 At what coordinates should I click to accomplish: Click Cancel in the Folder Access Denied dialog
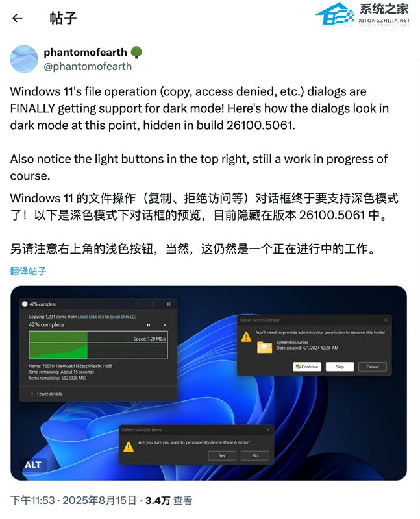coord(373,367)
